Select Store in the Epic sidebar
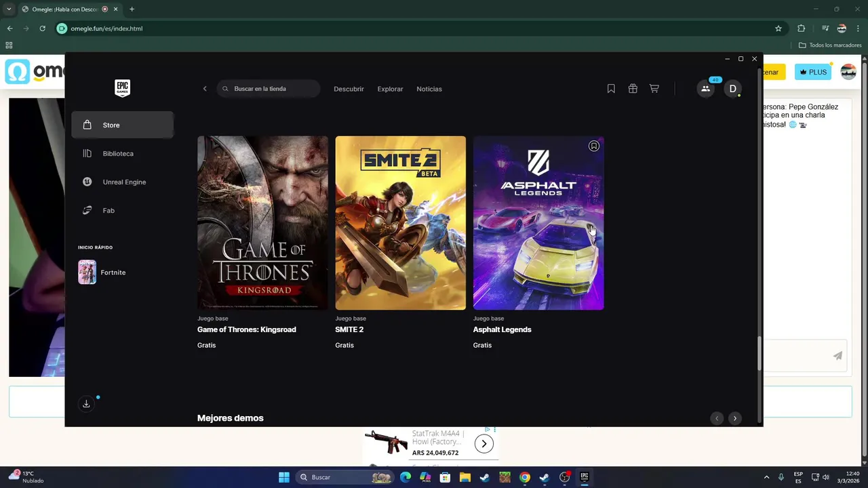The height and width of the screenshot is (488, 868). pos(123,125)
